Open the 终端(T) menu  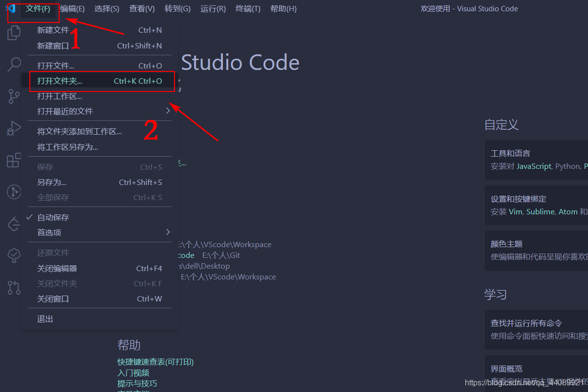pyautogui.click(x=248, y=9)
